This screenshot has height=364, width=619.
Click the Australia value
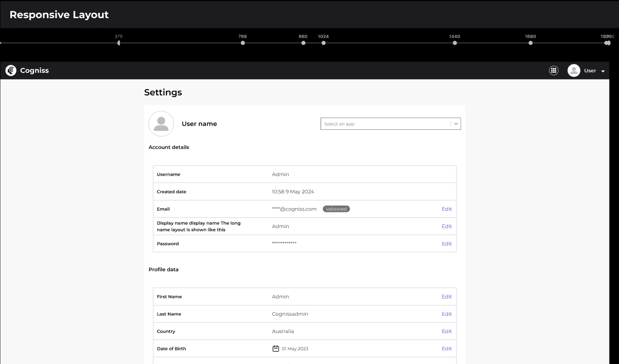[x=283, y=331]
